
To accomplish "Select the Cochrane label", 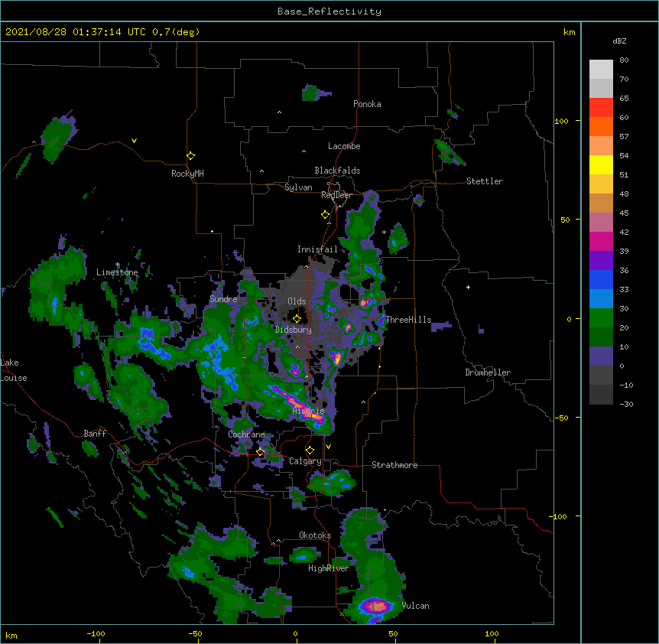I will 246,434.
